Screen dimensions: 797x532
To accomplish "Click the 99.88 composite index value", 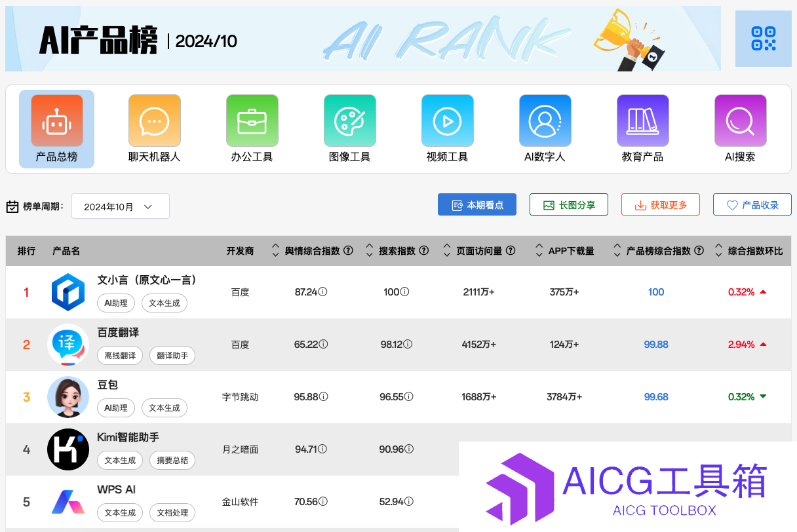I will point(656,345).
